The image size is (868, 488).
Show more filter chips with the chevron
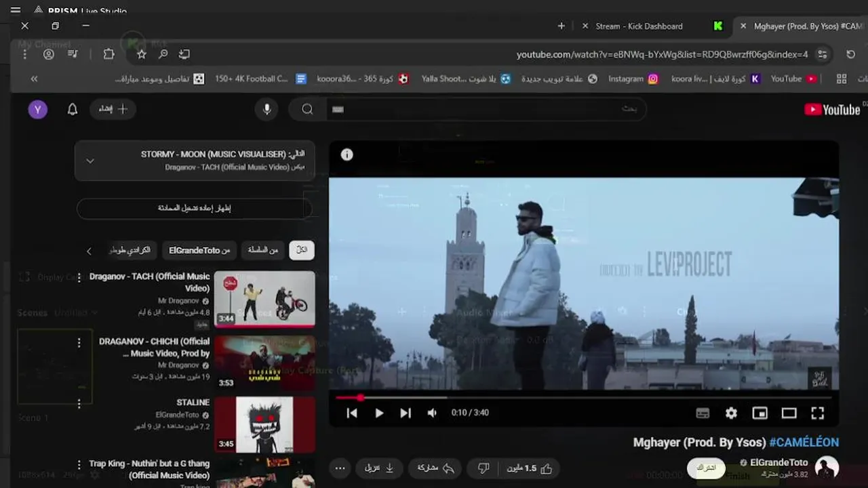(89, 251)
